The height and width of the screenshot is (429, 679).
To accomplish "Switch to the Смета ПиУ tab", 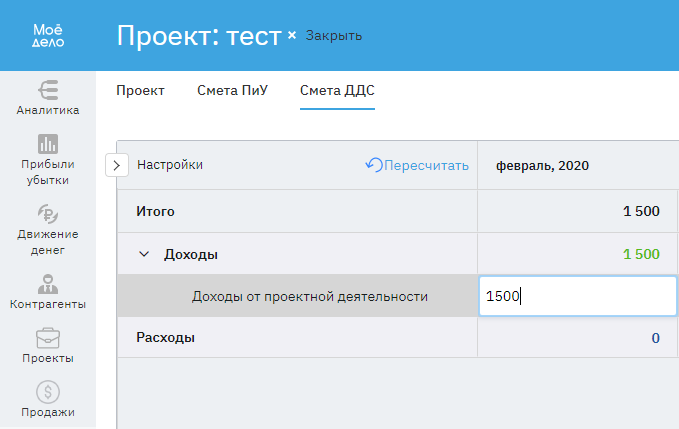I will (x=232, y=90).
